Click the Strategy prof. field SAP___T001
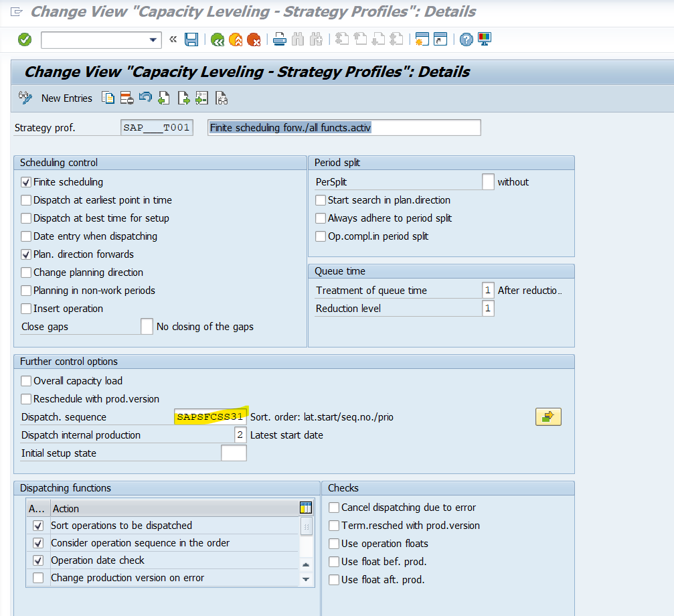 click(157, 128)
